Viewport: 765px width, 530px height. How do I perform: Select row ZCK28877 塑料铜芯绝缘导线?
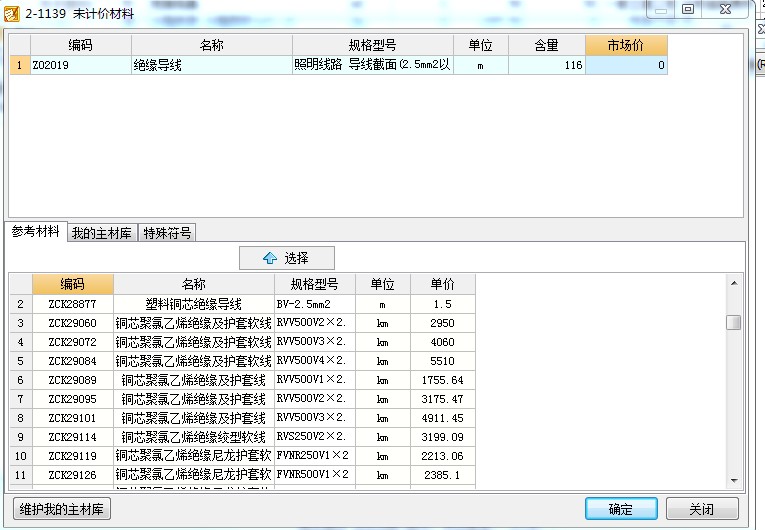242,304
